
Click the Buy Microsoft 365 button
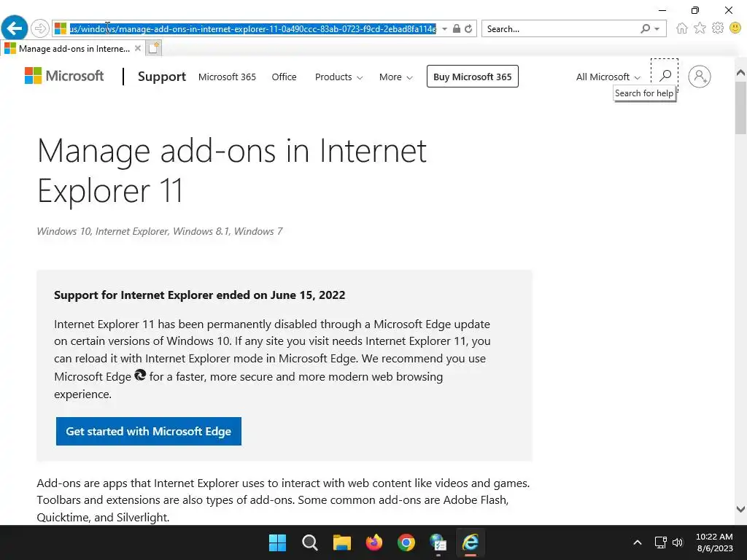[x=472, y=77]
